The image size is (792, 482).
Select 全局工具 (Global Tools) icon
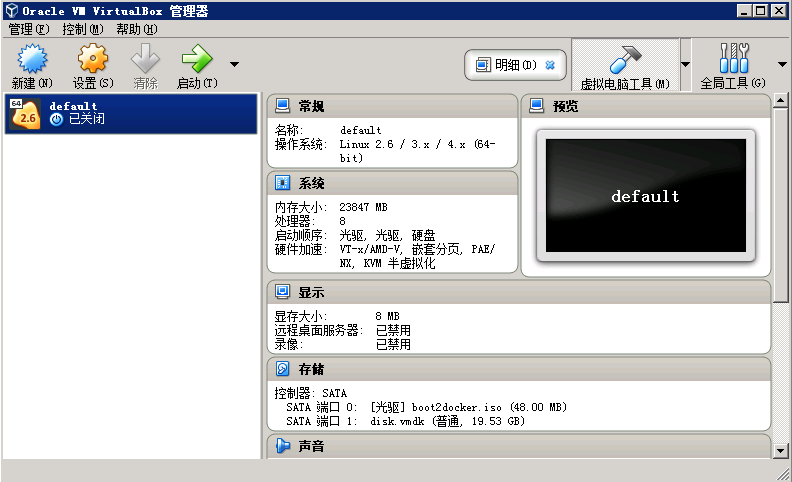pyautogui.click(x=734, y=58)
